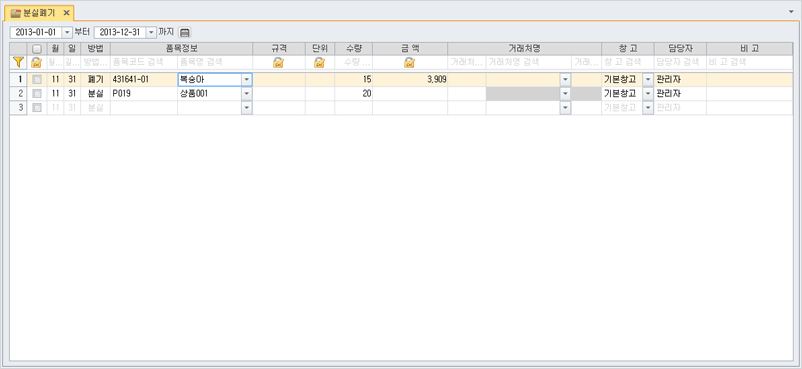Click the filter eraser icon under 단위 column
The width and height of the screenshot is (802, 369).
(x=320, y=62)
